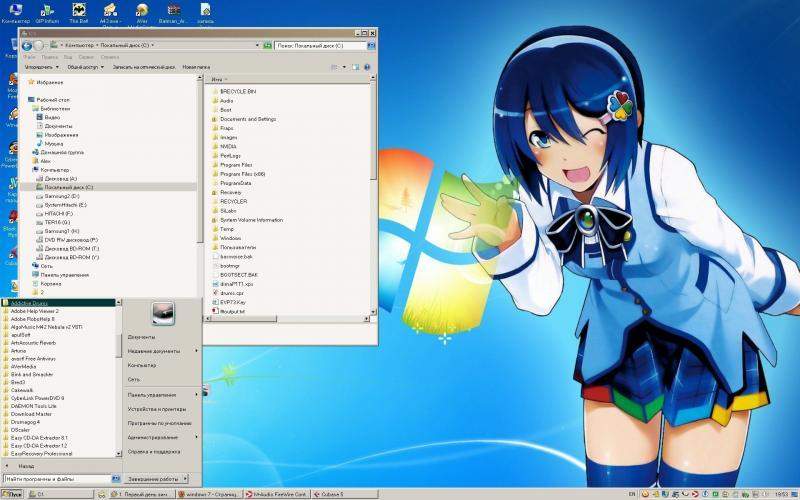Click the Explorer search box for Локальный диск (C:)
800x500 pixels.
[x=322, y=45]
